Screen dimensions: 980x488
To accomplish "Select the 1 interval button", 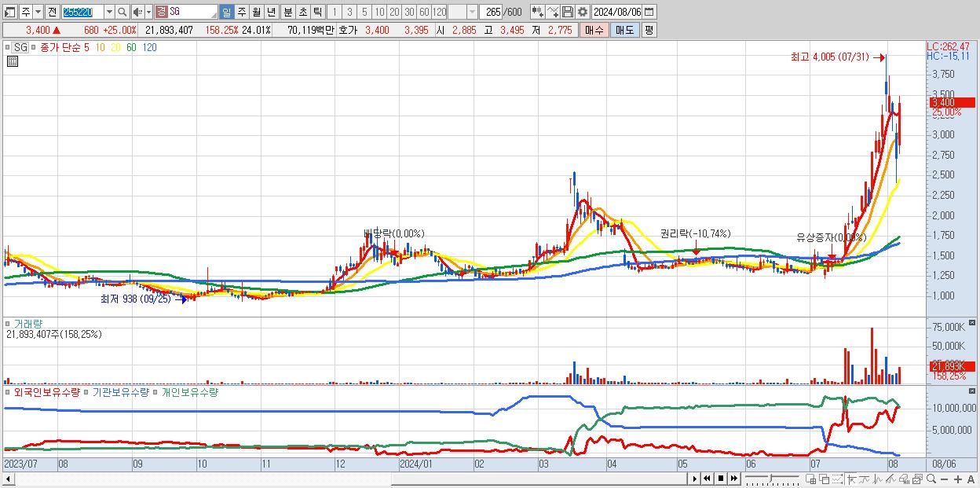I will pyautogui.click(x=335, y=12).
